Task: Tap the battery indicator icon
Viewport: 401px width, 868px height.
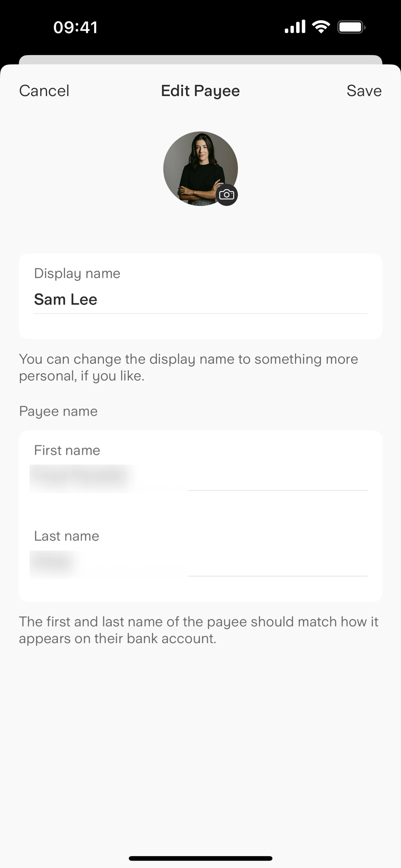Action: point(351,27)
